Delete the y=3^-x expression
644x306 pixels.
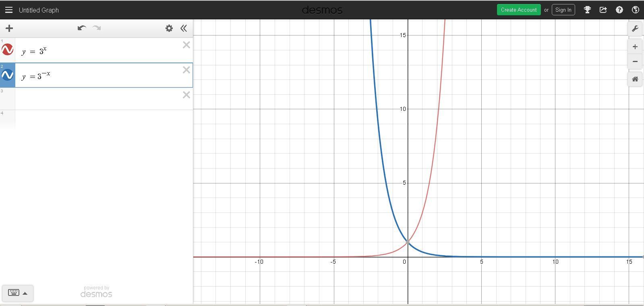click(186, 70)
